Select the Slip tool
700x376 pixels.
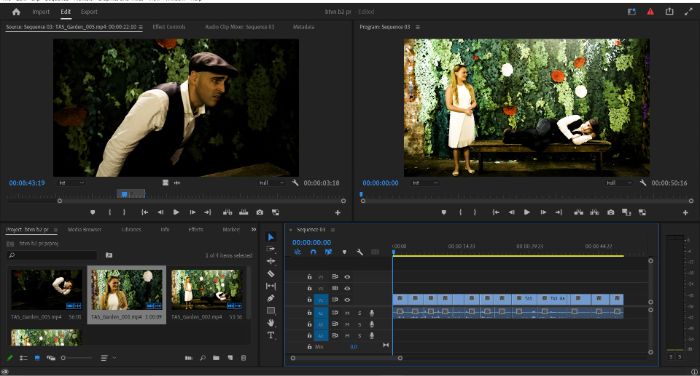[271, 286]
